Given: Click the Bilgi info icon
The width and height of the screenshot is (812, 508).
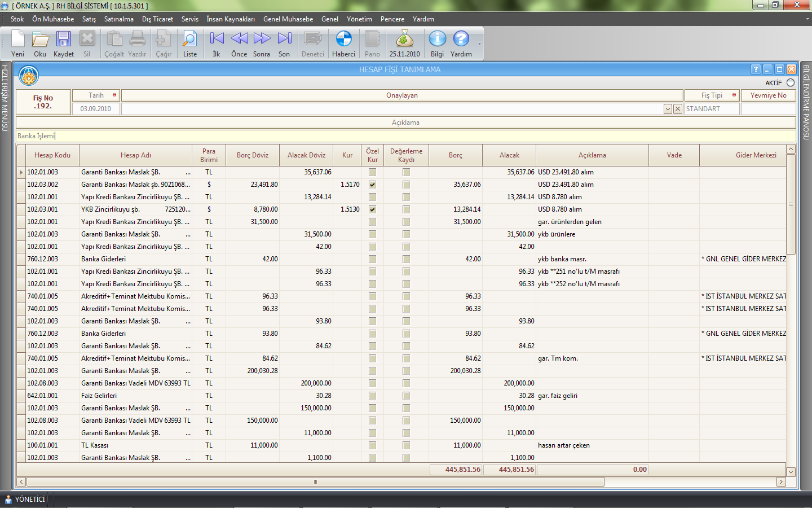Looking at the screenshot, I should click(437, 40).
